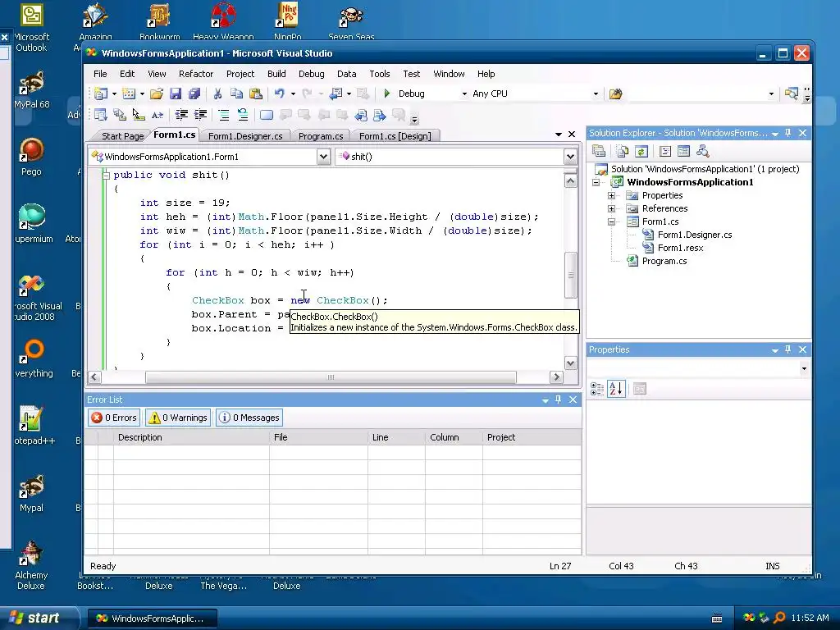Switch to the Start Page tab
This screenshot has width=840, height=630.
[x=122, y=136]
